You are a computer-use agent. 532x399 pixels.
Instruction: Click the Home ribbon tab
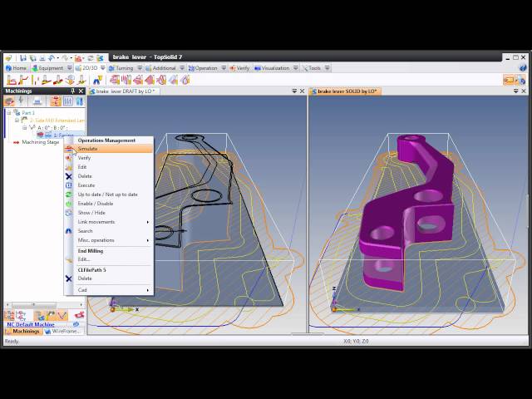click(x=17, y=68)
